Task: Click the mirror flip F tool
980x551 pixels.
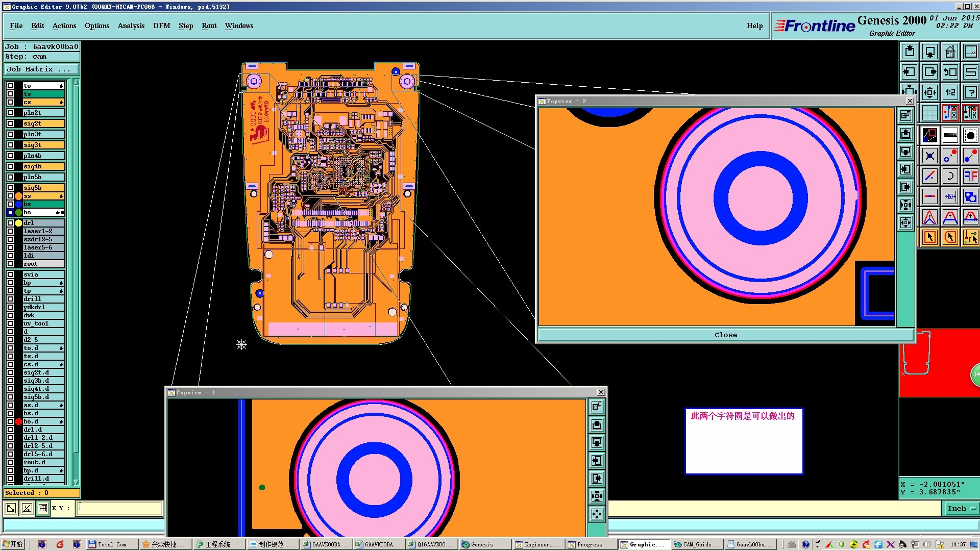Action: tap(970, 177)
